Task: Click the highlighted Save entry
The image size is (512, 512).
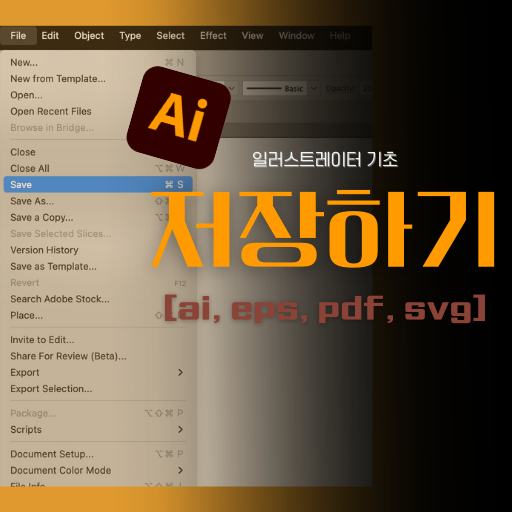Action: pos(98,184)
